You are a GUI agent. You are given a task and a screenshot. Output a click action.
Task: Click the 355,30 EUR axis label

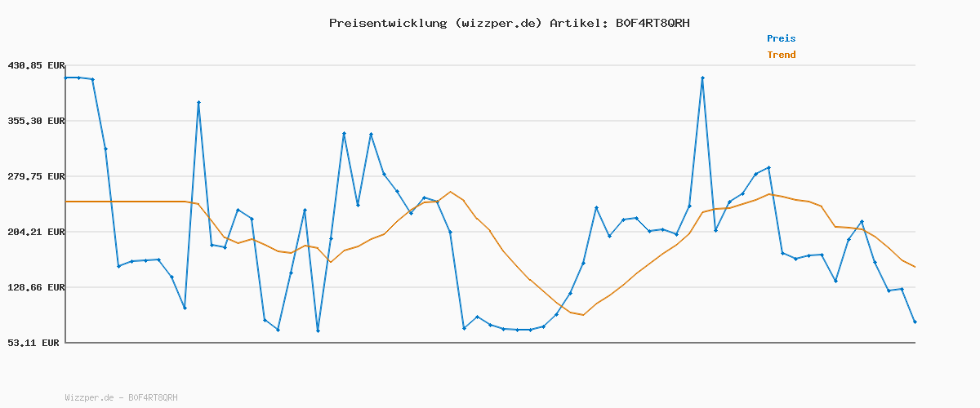(36, 121)
